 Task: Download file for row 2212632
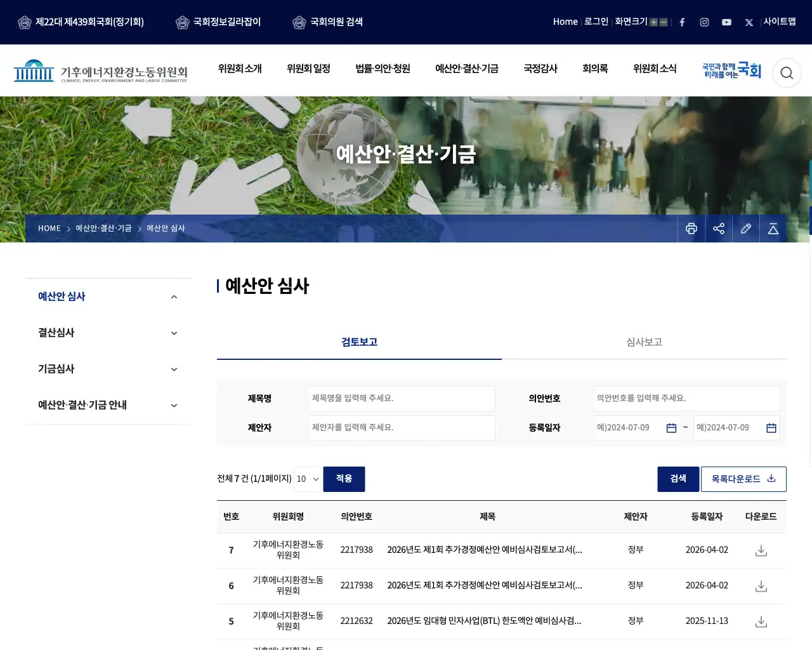(x=761, y=621)
